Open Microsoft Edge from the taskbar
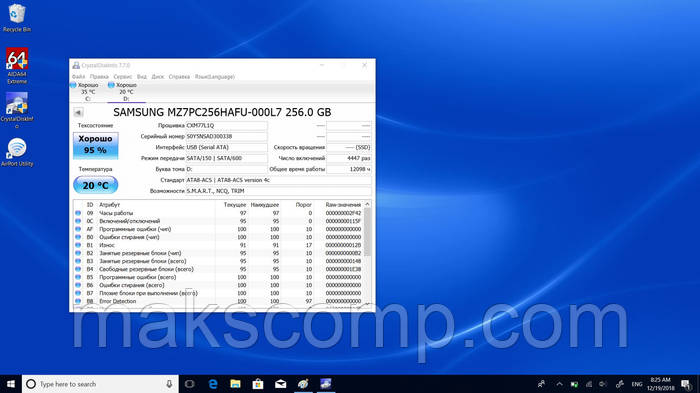This screenshot has height=393, width=700. (213, 384)
